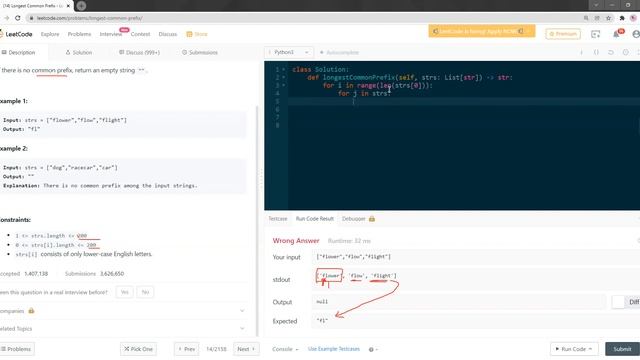Toggle the Diff switch beside Output
This screenshot has height=360, width=640.
point(618,302)
